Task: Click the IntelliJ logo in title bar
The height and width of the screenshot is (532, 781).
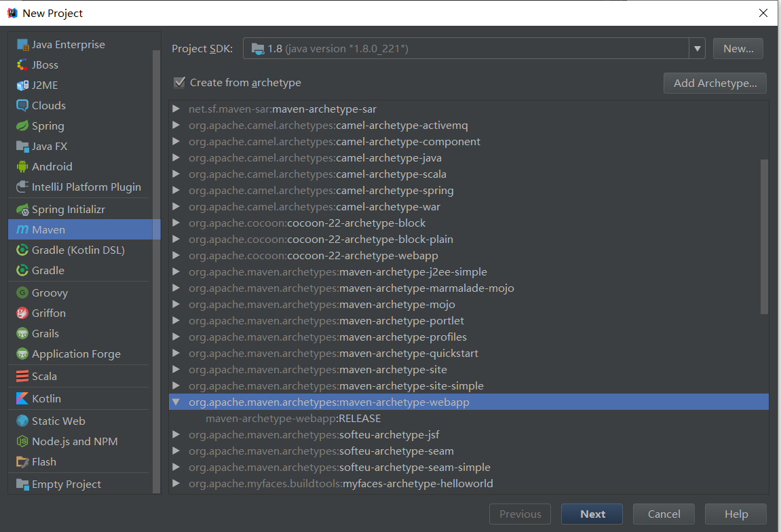Action: tap(12, 13)
